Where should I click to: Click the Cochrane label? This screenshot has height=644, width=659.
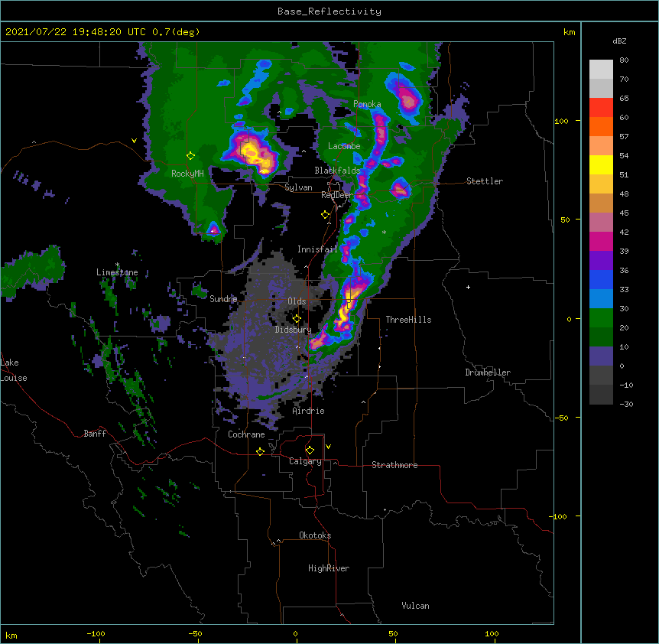click(246, 434)
